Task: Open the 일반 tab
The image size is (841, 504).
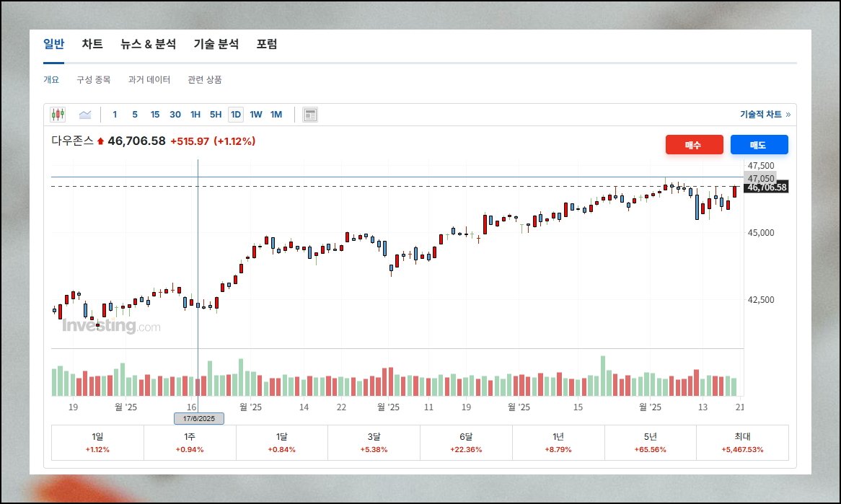Action: click(53, 44)
